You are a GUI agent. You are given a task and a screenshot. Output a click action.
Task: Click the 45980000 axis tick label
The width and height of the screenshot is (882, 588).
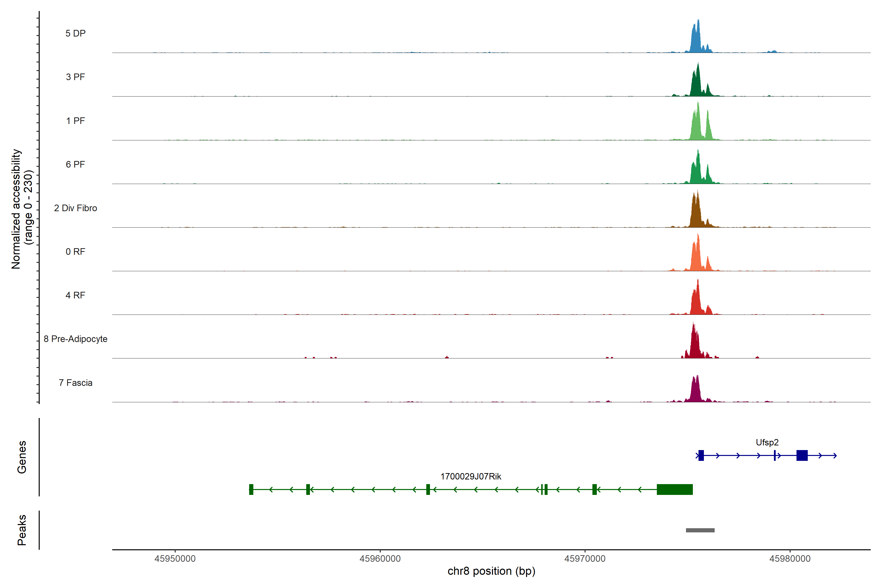[x=790, y=559]
